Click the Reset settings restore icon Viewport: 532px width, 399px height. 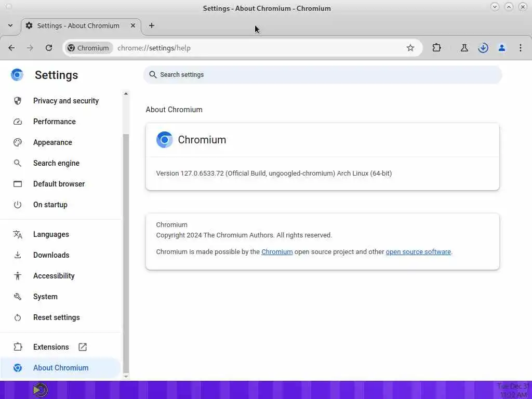18,317
